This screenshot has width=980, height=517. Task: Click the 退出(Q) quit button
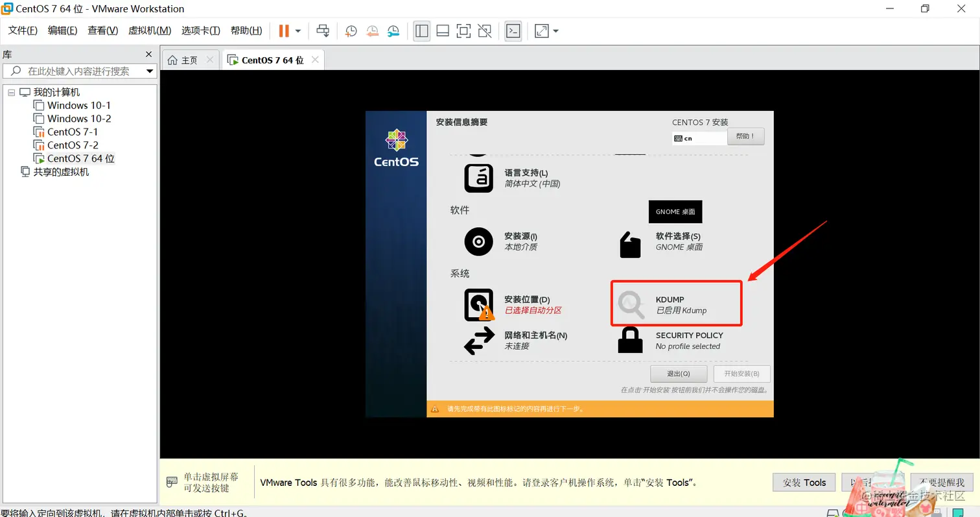pyautogui.click(x=679, y=374)
